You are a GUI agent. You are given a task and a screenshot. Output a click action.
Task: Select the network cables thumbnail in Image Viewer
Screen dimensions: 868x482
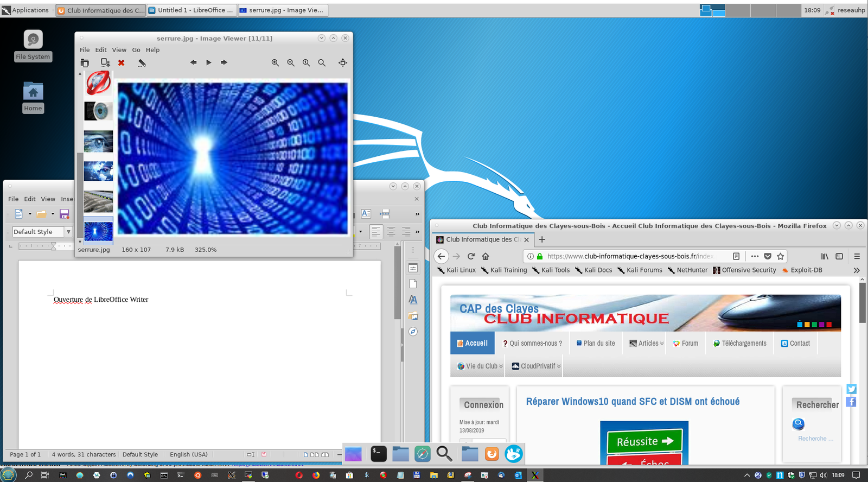(98, 201)
